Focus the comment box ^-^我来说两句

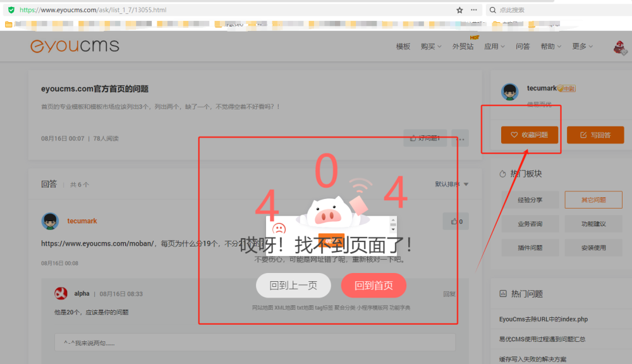[255, 343]
